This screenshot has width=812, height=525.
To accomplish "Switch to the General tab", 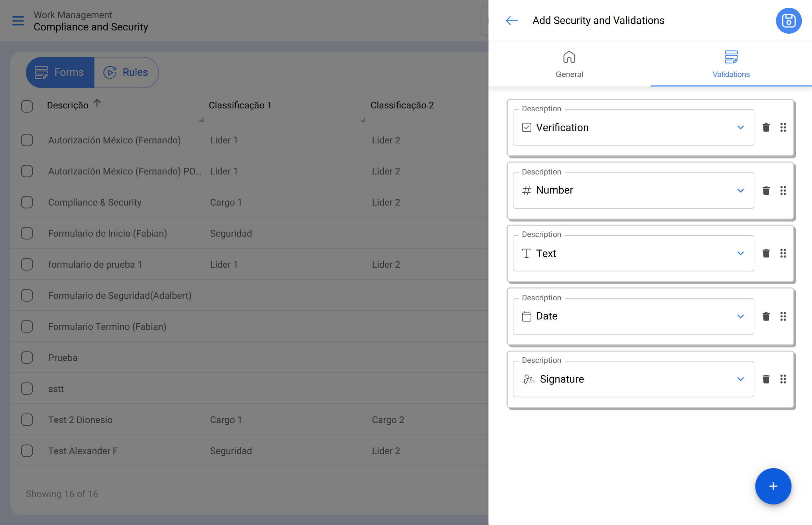I will coord(569,64).
